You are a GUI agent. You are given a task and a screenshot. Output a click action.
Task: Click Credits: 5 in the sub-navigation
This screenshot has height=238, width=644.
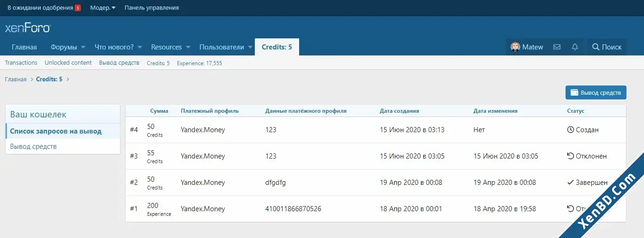[x=158, y=63]
